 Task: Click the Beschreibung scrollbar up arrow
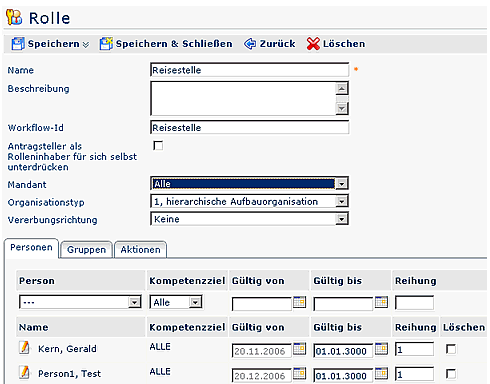(342, 89)
